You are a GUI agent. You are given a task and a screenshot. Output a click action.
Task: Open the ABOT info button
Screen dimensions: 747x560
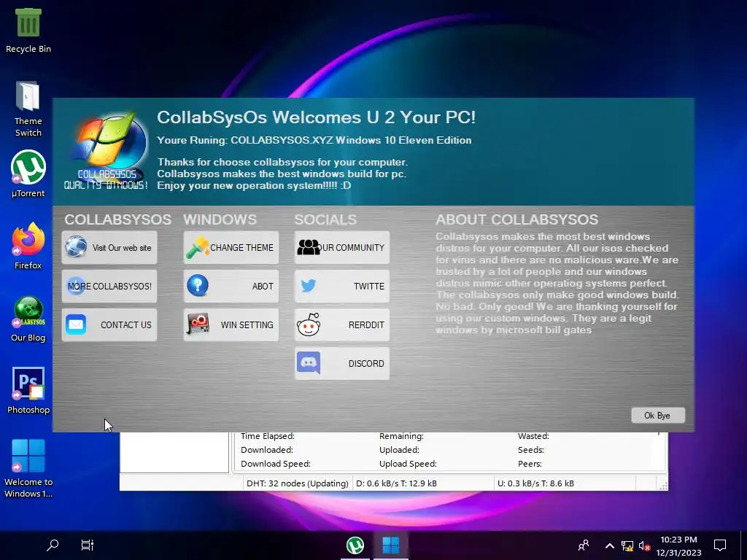click(x=231, y=286)
